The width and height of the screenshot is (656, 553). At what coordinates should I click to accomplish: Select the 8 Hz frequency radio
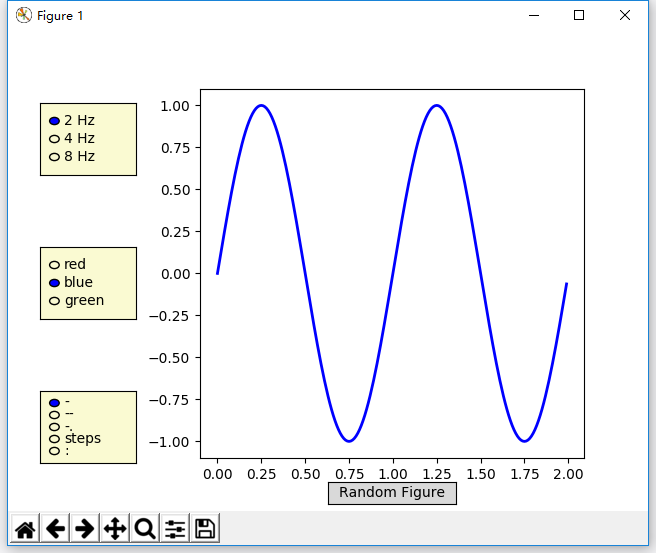pyautogui.click(x=54, y=157)
